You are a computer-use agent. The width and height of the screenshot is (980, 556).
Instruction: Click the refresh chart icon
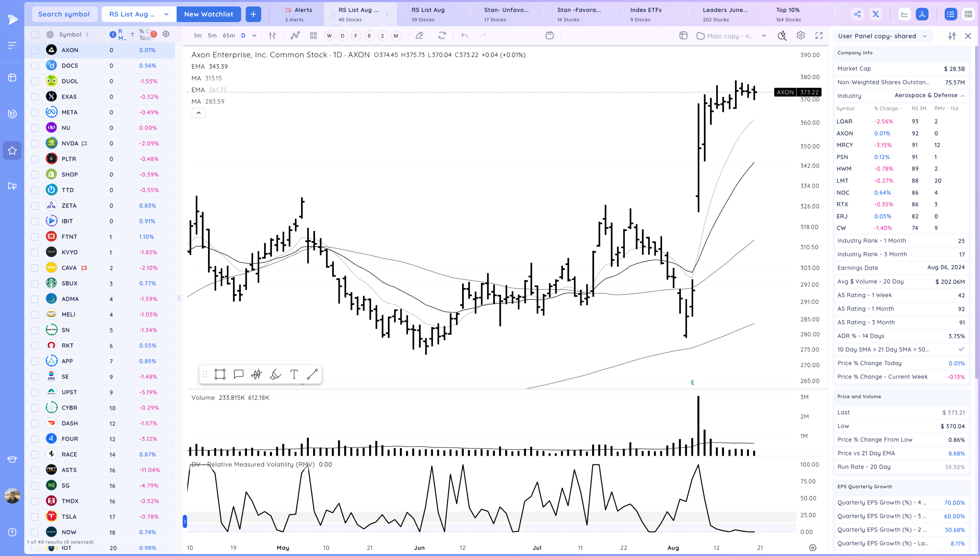click(x=442, y=36)
